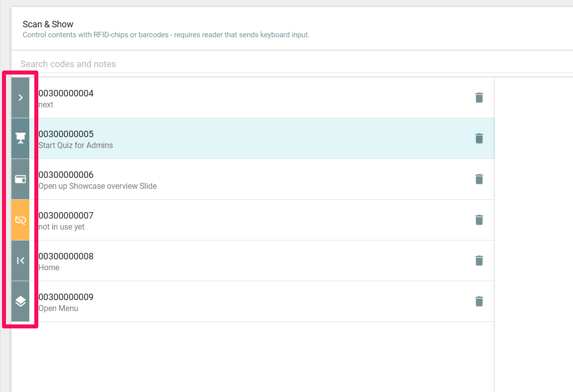Click the slide layout icon for 00300000006
The image size is (573, 392).
tap(20, 179)
